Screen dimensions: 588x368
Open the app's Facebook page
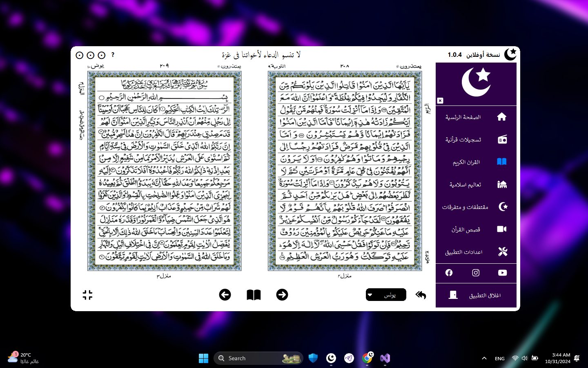[x=449, y=273]
